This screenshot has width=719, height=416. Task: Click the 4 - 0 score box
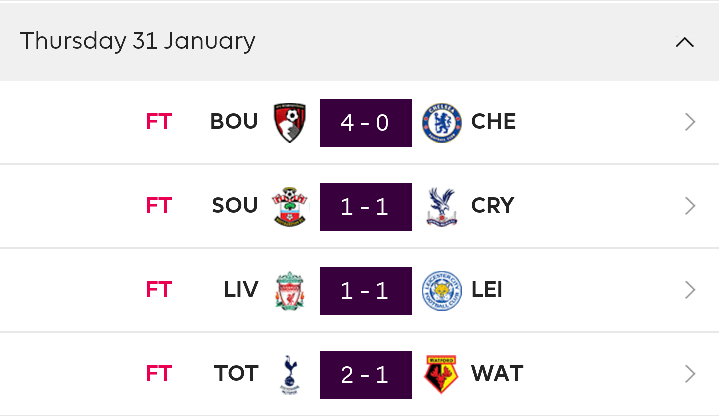pyautogui.click(x=366, y=123)
